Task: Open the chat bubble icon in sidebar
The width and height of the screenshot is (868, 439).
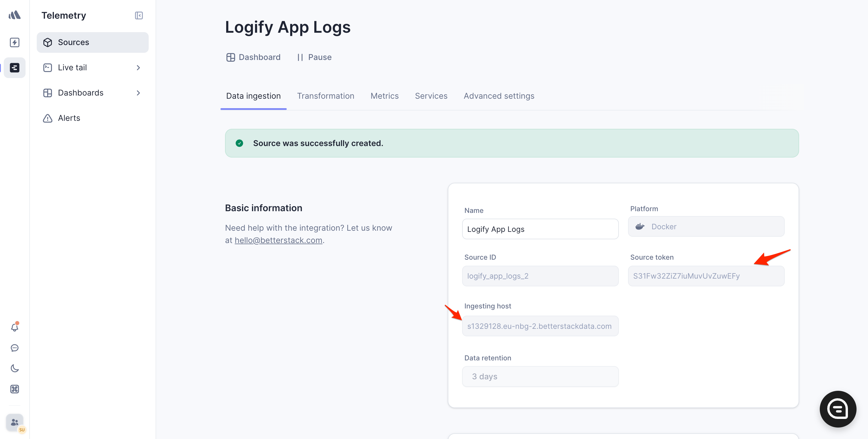Action: (x=14, y=348)
